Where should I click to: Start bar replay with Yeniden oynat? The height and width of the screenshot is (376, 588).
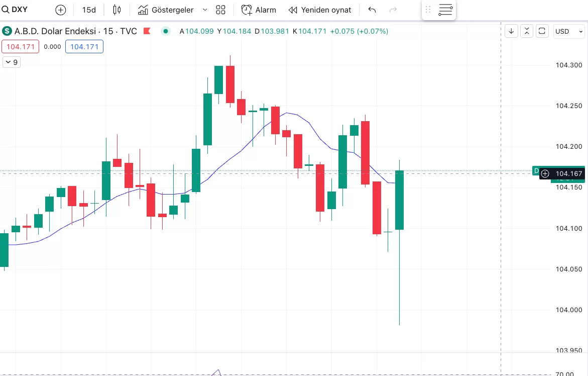[x=320, y=10]
